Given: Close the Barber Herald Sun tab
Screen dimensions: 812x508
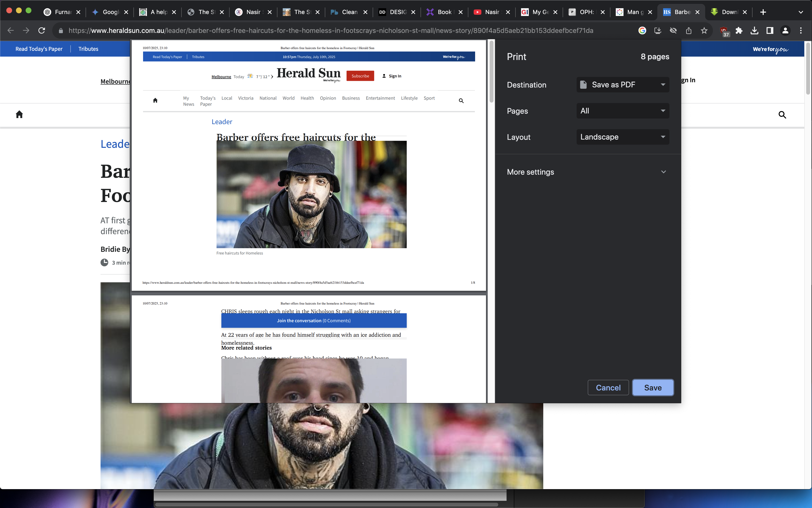Looking at the screenshot, I should point(698,12).
